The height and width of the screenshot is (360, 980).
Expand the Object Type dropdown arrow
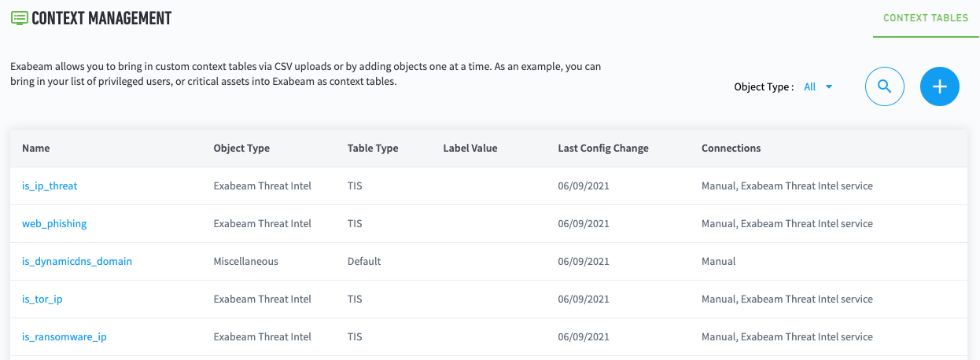[829, 87]
